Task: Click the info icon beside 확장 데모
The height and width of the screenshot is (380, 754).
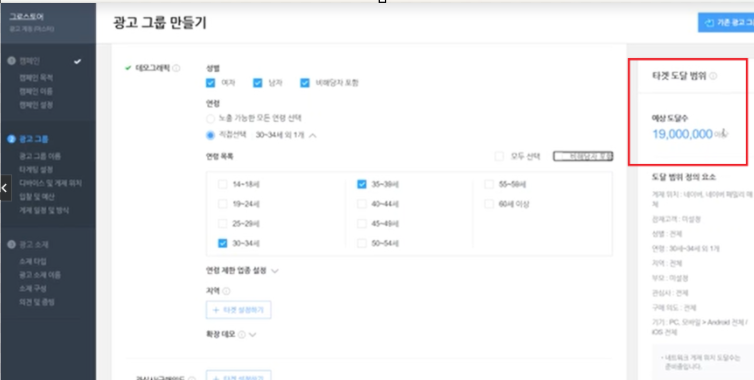Action: tap(242, 334)
